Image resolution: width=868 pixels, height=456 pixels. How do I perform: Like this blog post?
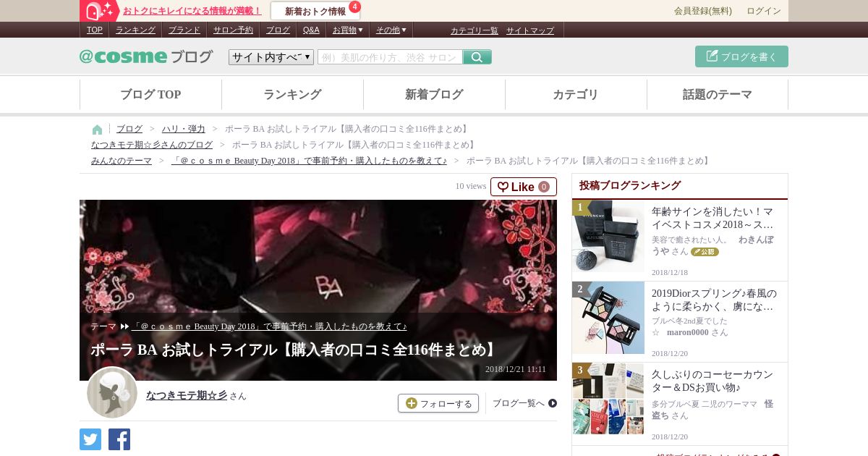point(524,187)
